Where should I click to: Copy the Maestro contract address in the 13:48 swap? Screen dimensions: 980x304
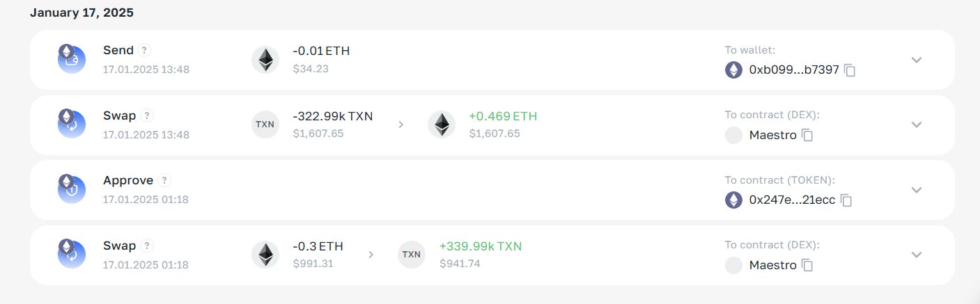(x=807, y=136)
